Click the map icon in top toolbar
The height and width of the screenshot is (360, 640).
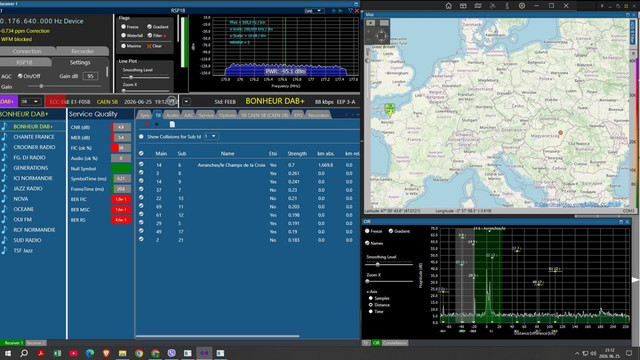[478, 6]
